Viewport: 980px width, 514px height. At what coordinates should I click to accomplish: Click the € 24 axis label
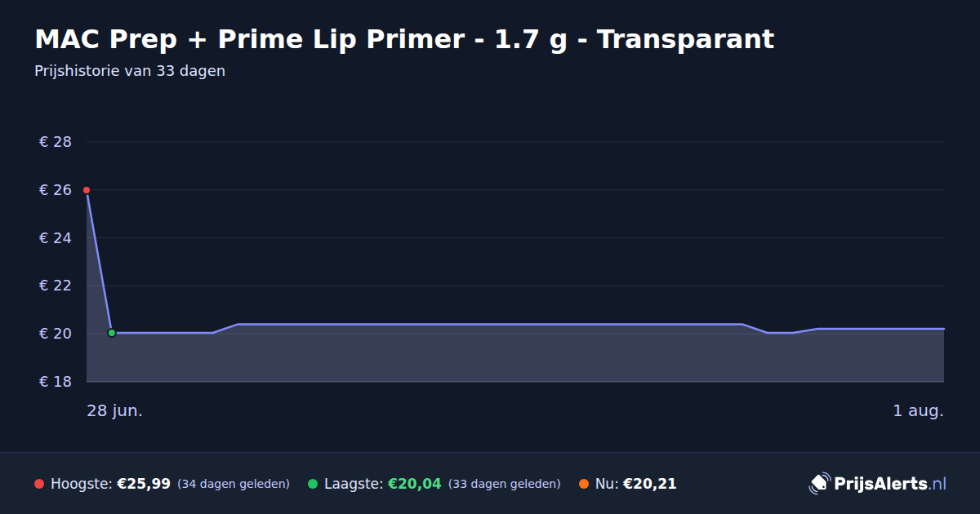56,238
